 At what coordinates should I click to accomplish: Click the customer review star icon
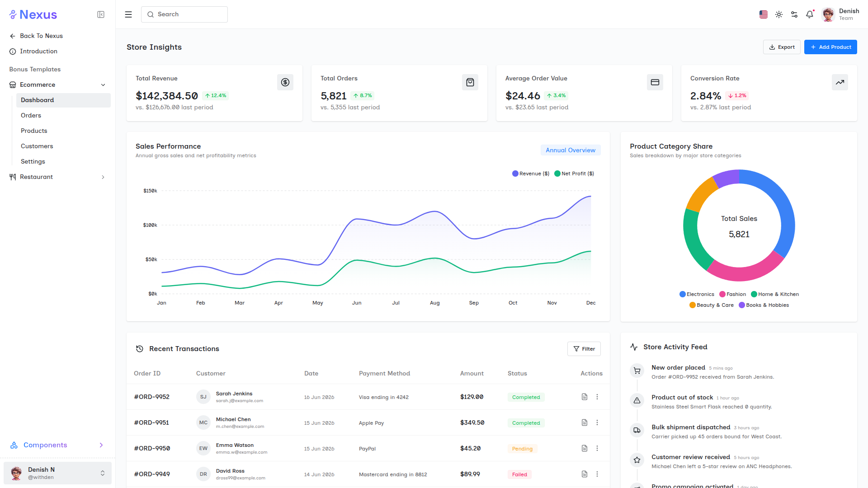pos(637,460)
